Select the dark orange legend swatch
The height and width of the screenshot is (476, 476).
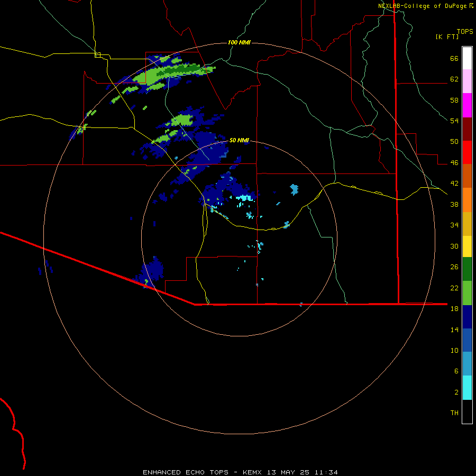pos(467,176)
